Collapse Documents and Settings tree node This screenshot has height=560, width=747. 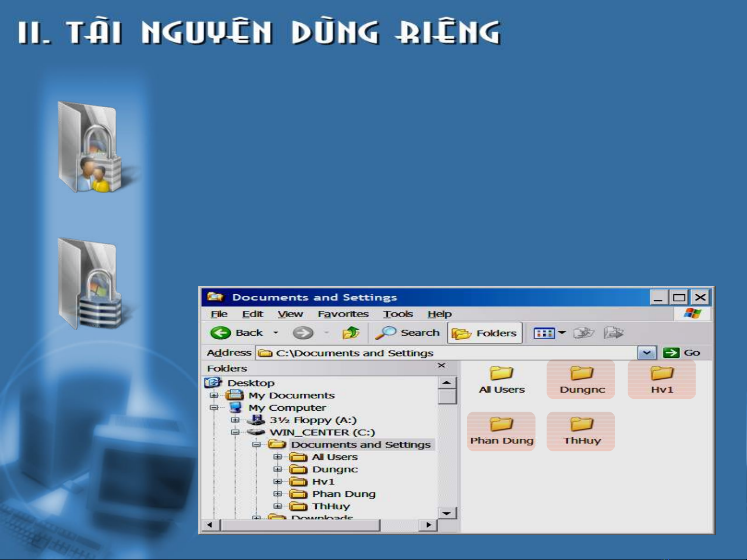(x=256, y=444)
